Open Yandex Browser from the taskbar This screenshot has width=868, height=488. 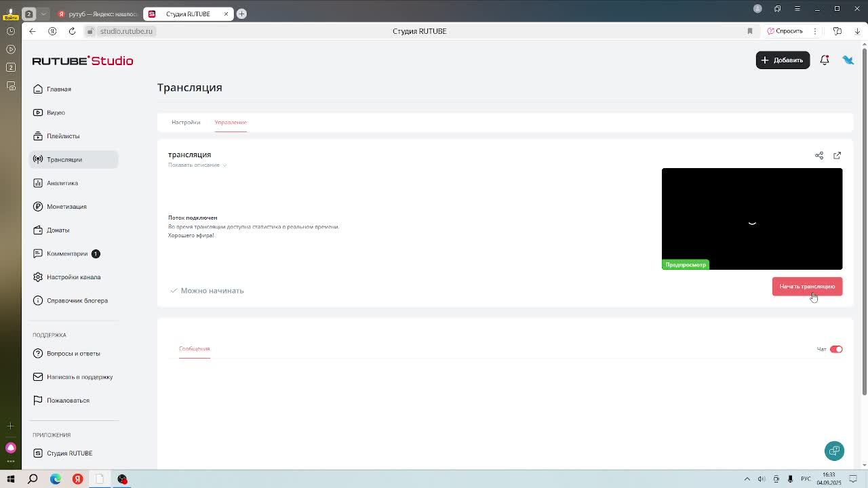pos(77,479)
